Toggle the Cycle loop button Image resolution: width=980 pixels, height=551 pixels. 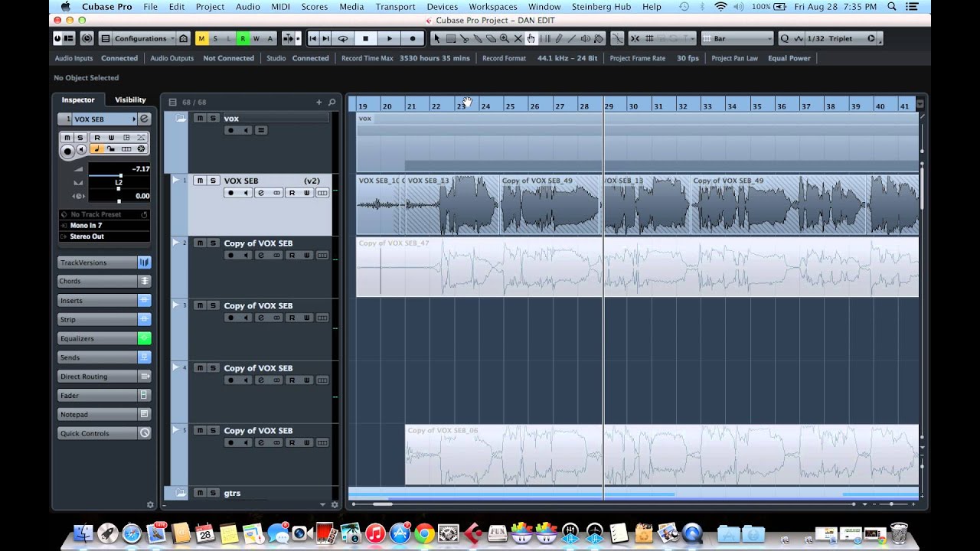point(343,38)
